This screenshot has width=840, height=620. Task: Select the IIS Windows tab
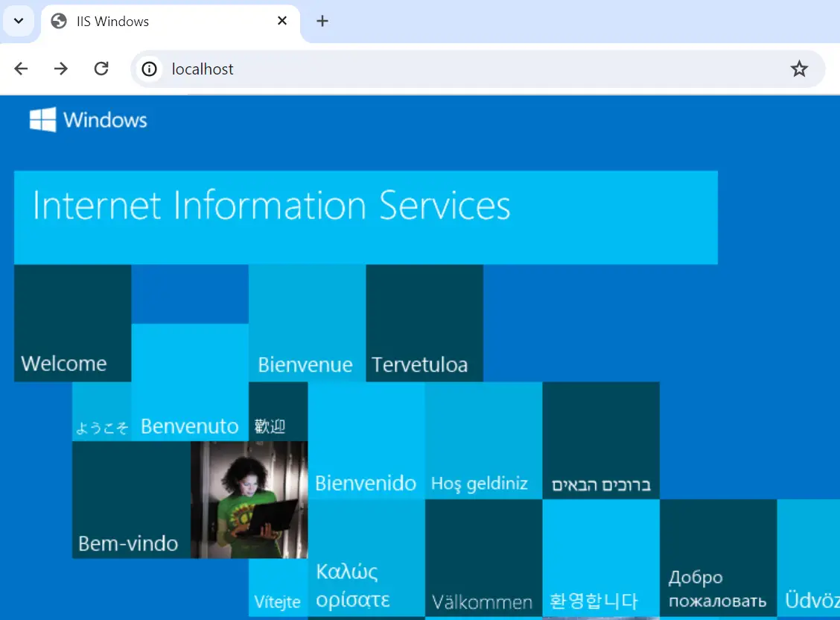pos(171,22)
